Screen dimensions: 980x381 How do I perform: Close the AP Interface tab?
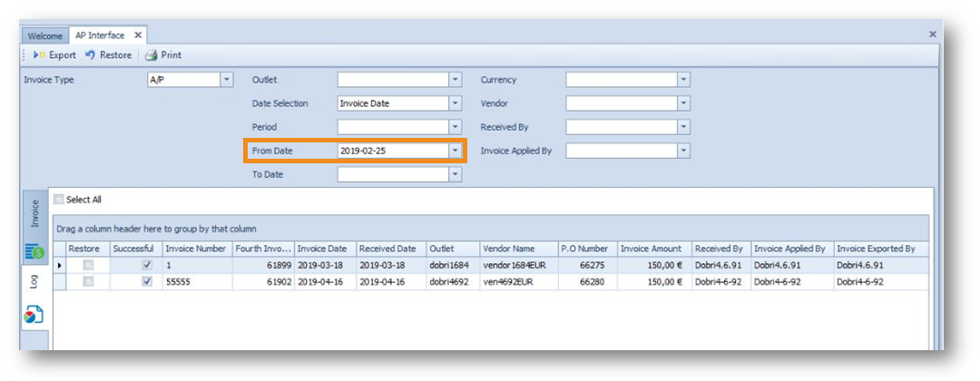coord(138,35)
